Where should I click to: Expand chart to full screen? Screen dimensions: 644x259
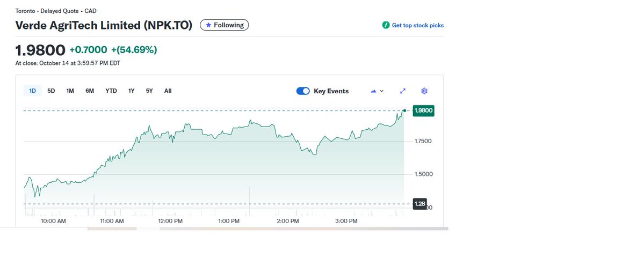coord(403,91)
